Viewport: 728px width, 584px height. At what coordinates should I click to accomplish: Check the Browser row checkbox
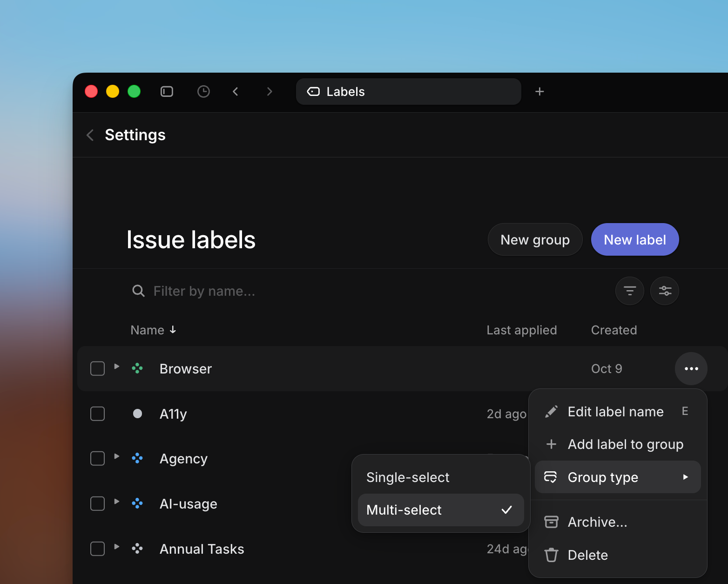point(97,368)
